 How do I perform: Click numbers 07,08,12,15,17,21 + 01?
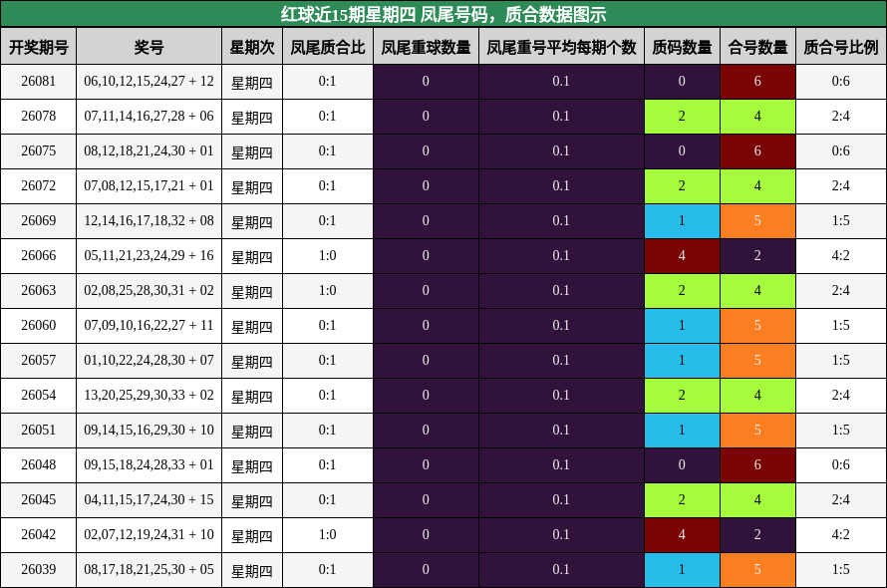click(148, 186)
